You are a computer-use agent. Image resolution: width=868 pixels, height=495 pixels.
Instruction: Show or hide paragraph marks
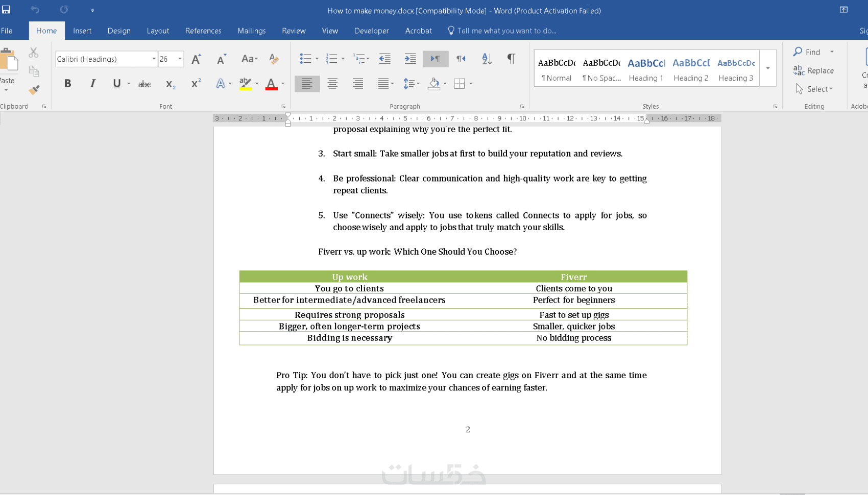coord(511,59)
